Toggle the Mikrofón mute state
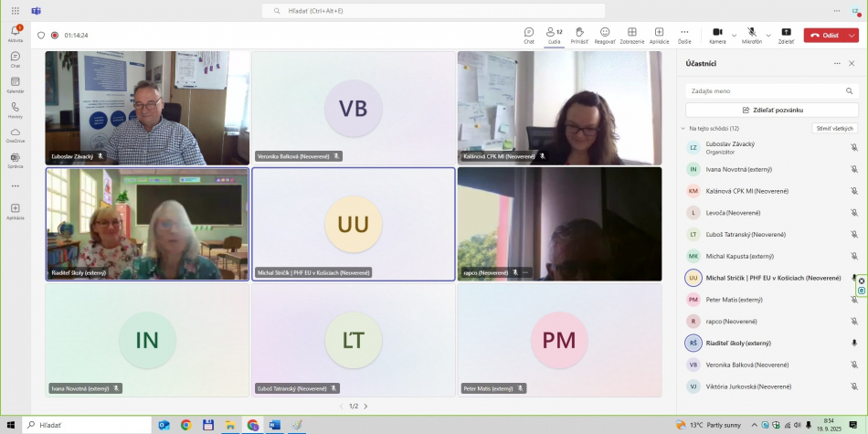 pyautogui.click(x=751, y=35)
